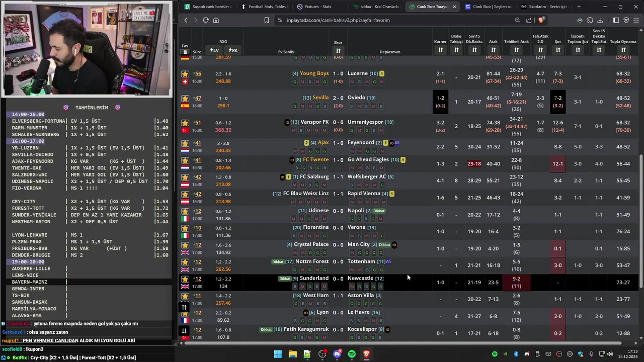Switch to Canlı Skor | Seçilen tab
This screenshot has width=644, height=362.
[x=488, y=7]
